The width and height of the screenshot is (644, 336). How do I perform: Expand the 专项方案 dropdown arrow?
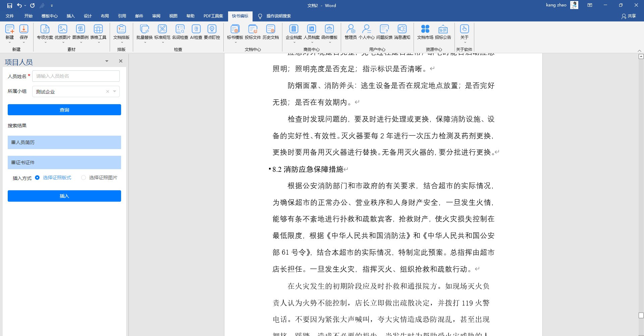click(45, 43)
